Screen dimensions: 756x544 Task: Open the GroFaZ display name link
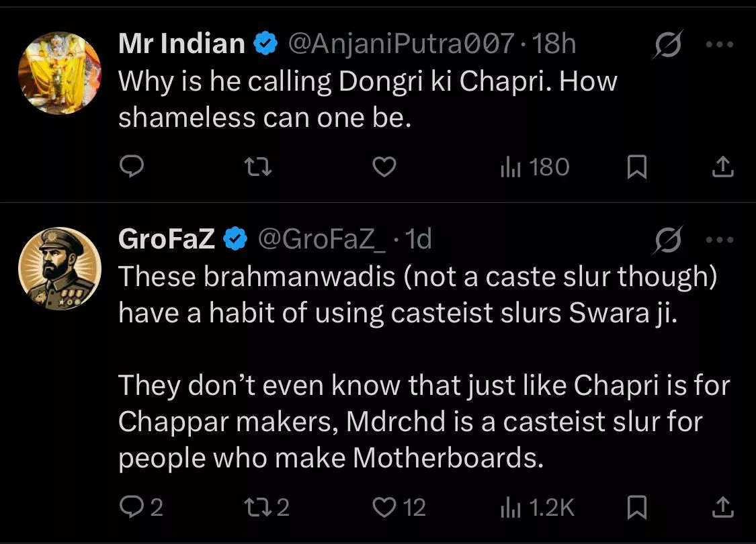[x=166, y=240]
